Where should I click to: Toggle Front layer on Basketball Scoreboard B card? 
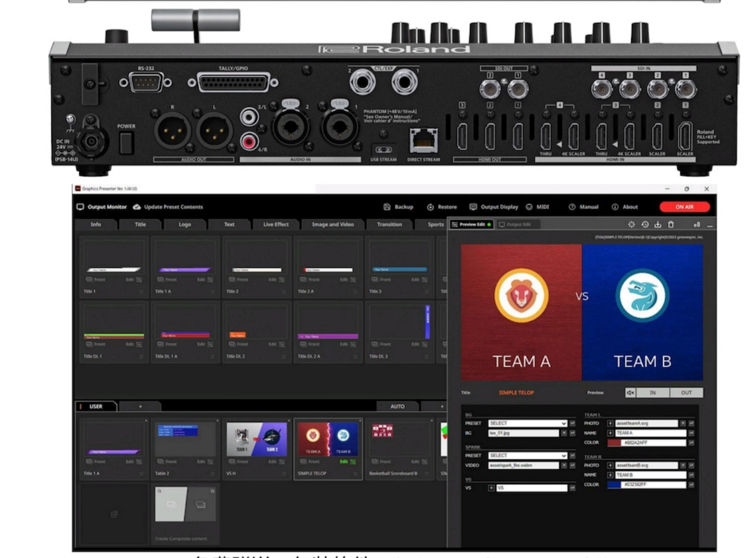(381, 462)
